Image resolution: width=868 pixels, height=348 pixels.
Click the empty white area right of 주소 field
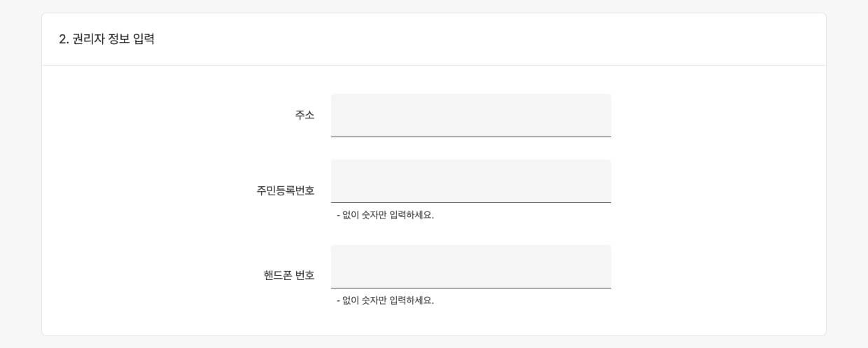714,116
